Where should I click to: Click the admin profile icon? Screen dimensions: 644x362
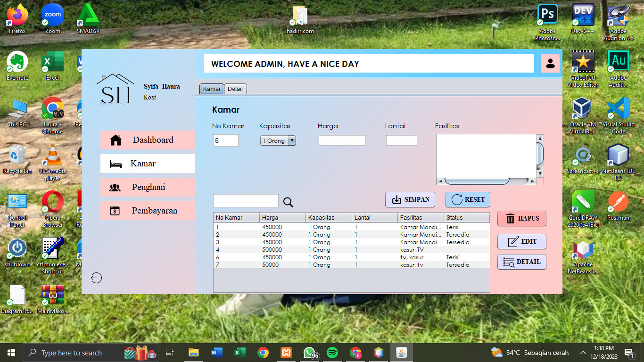click(x=550, y=63)
